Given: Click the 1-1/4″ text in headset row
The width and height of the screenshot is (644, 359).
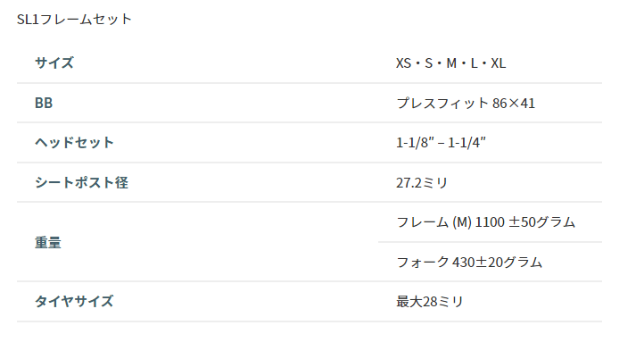Looking at the screenshot, I should pyautogui.click(x=467, y=143).
